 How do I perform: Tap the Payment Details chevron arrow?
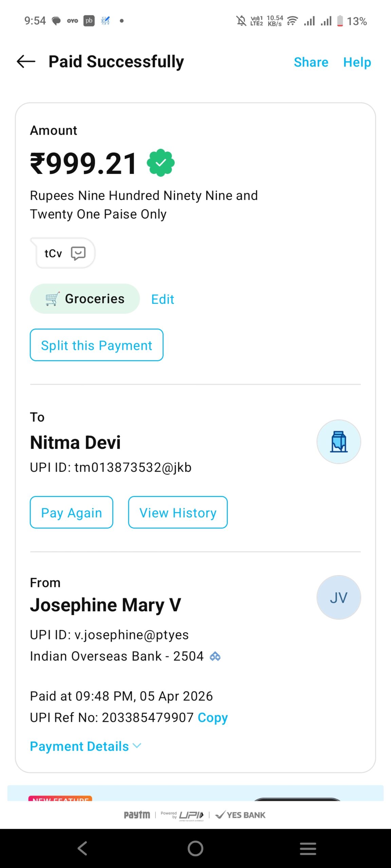coord(137,746)
